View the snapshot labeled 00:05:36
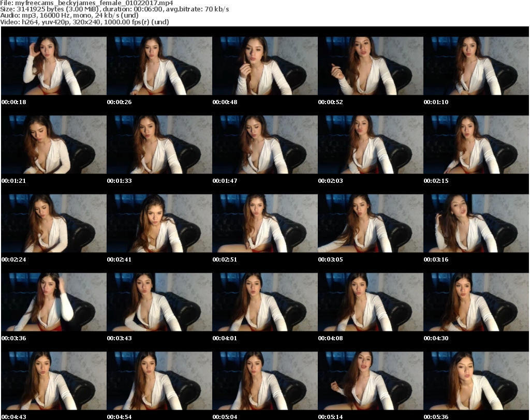The height and width of the screenshot is (420, 530). click(476, 381)
